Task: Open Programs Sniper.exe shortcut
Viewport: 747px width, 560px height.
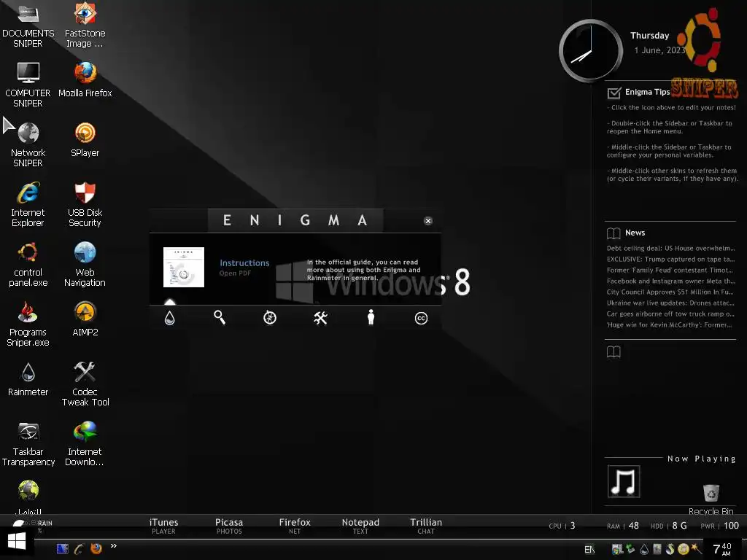Action: pos(28,324)
